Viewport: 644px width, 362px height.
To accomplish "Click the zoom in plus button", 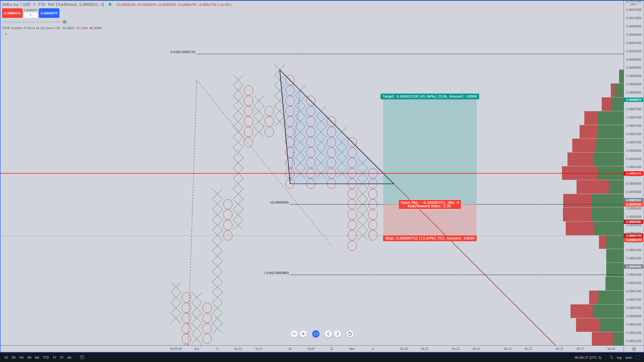I will 303,334.
